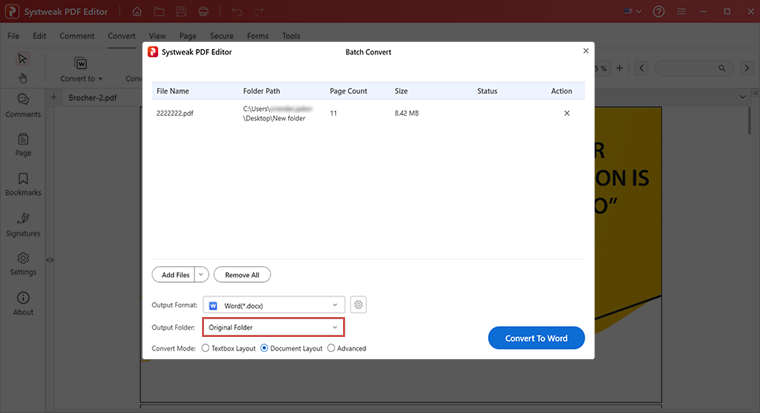Select the Document Layout radio button
Image resolution: width=760 pixels, height=413 pixels.
coord(264,348)
